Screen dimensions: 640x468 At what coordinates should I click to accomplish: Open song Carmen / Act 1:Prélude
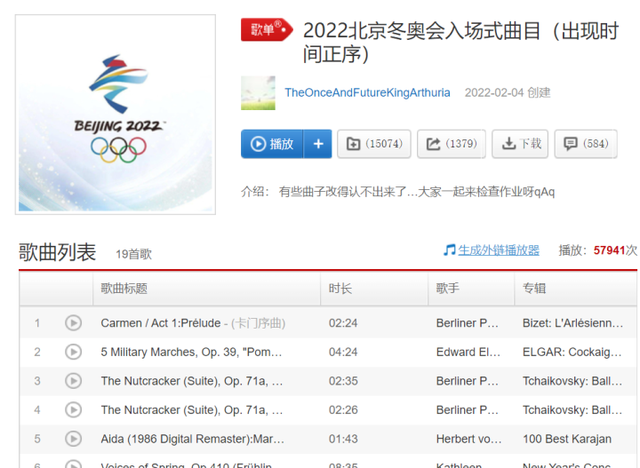(x=161, y=323)
